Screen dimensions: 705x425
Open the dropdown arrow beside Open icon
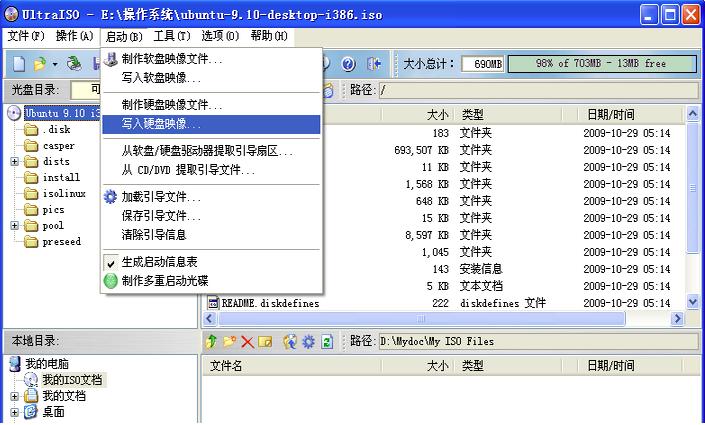(x=55, y=64)
